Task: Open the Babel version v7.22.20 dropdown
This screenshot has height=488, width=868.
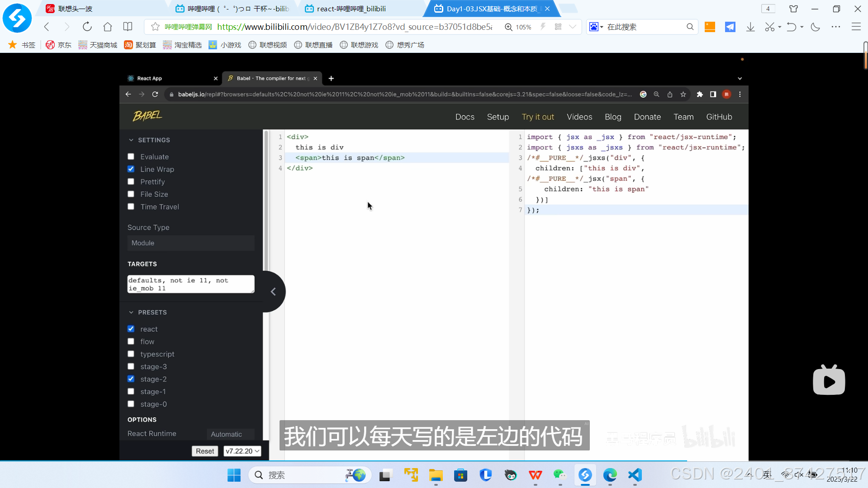Action: [x=242, y=451]
